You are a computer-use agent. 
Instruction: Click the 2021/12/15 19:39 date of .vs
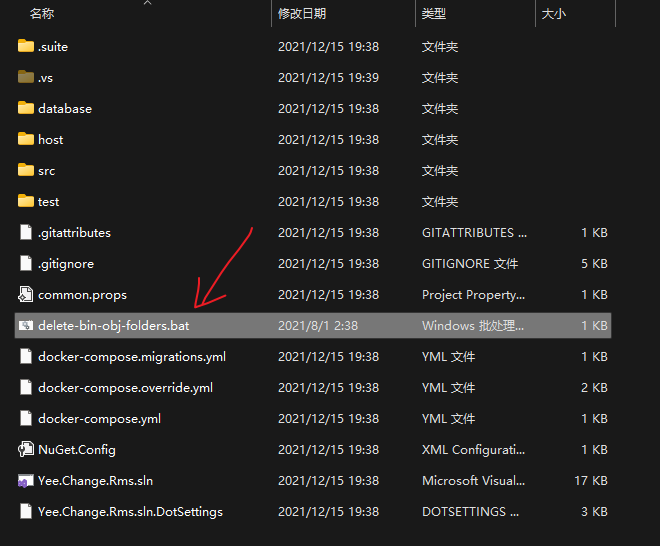328,77
